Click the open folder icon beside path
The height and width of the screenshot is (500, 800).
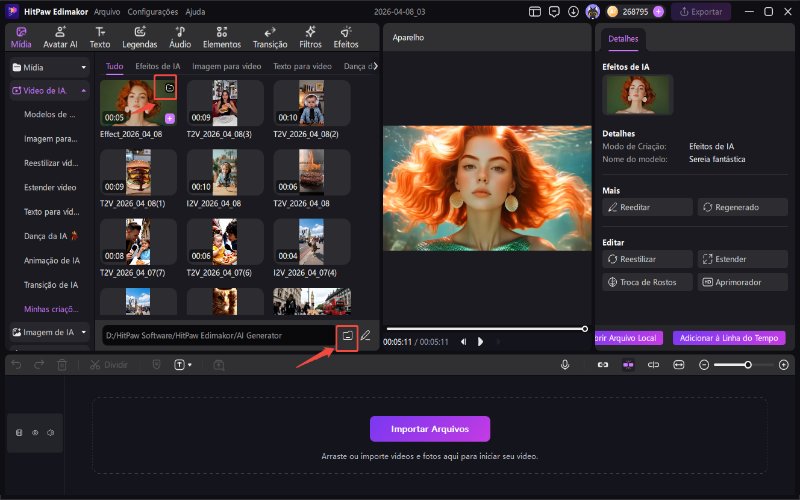[346, 336]
